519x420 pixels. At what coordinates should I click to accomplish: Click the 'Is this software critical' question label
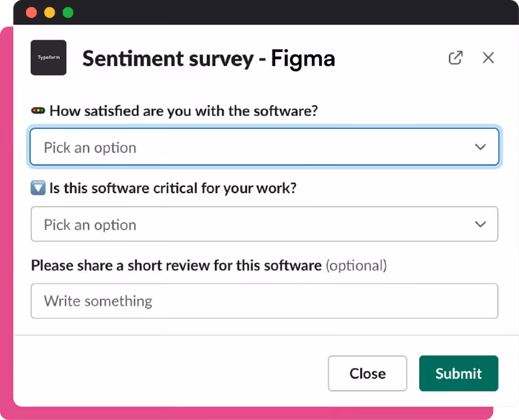173,188
